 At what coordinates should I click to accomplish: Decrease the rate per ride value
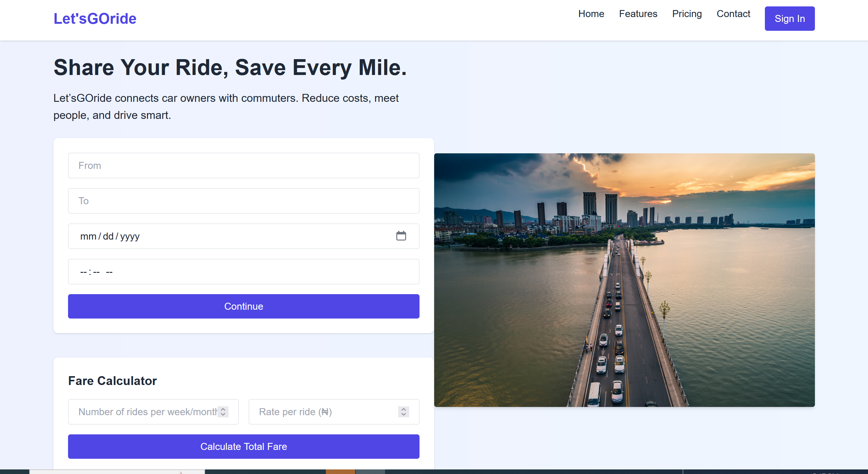coord(403,415)
